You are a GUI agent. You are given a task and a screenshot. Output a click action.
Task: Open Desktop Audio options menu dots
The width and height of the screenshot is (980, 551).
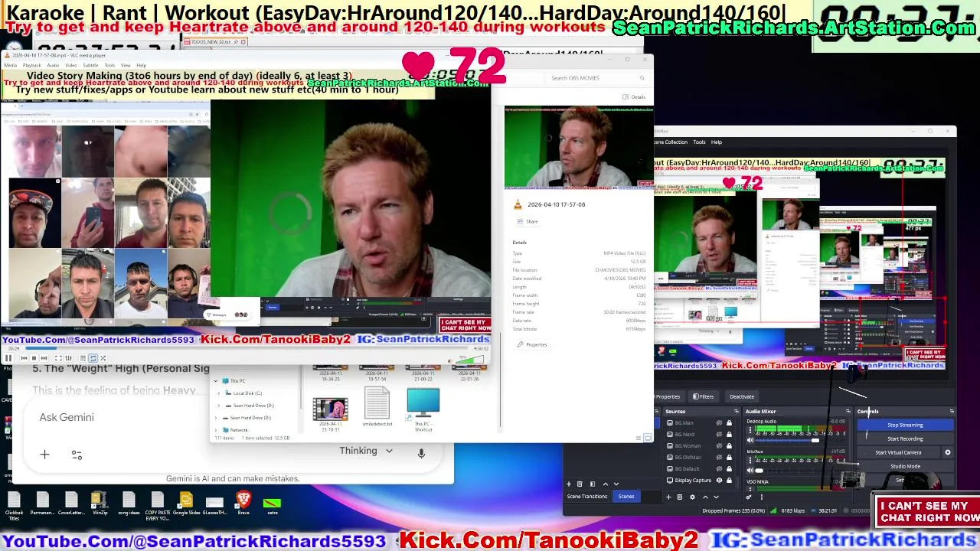[750, 430]
